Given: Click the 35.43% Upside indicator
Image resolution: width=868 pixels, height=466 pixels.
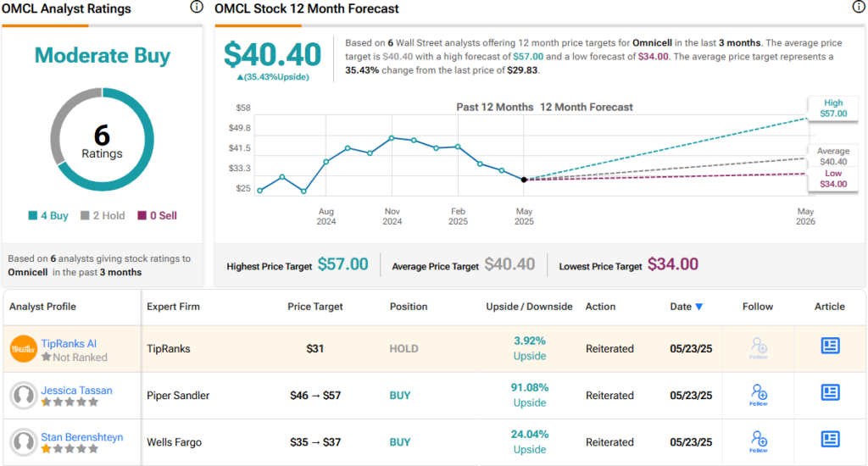Looking at the screenshot, I should pos(273,77).
